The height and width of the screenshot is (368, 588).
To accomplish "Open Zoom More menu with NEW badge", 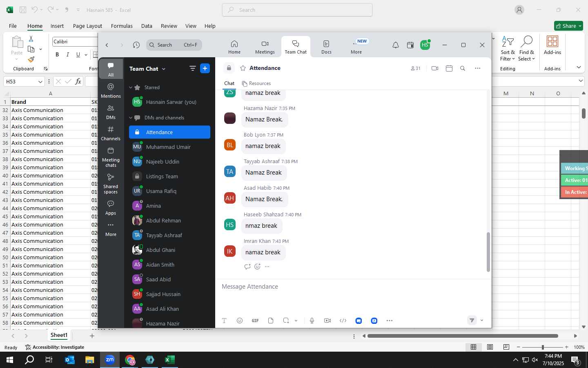I will (x=357, y=47).
